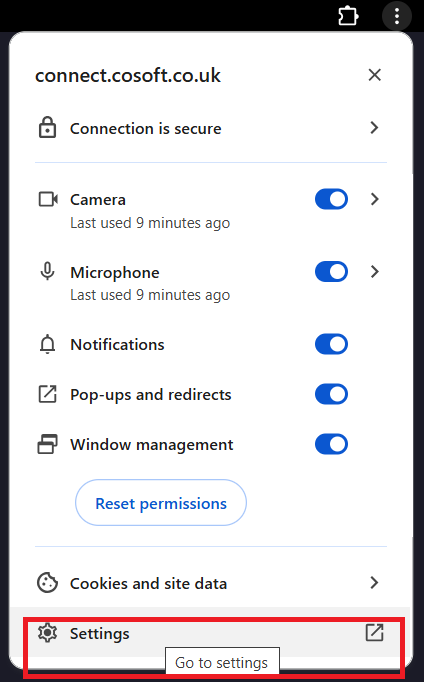Toggle Pop-ups and redirects permission

(x=331, y=394)
